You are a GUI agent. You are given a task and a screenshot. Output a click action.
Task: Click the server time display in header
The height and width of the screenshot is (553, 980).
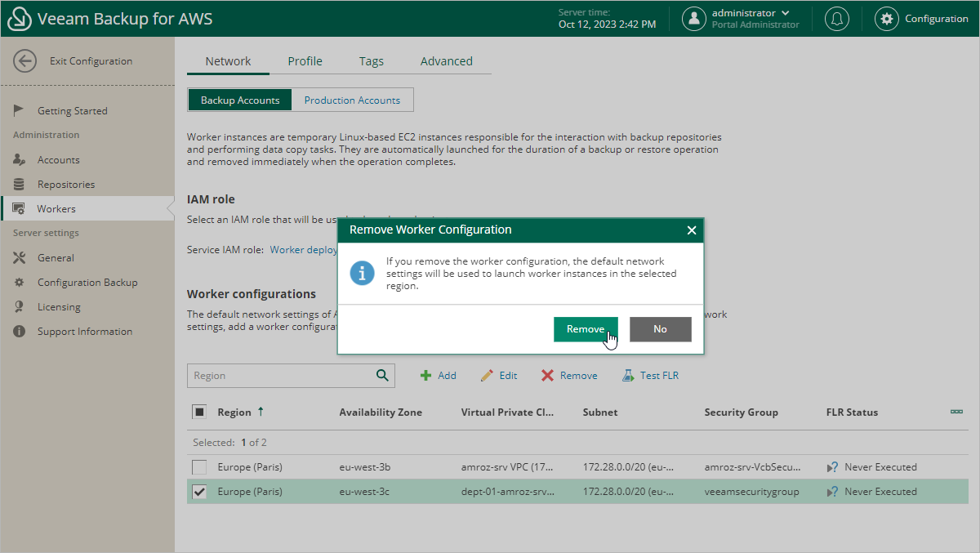pos(607,19)
